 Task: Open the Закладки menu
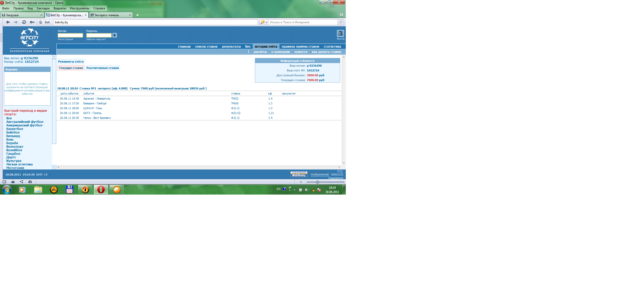pyautogui.click(x=43, y=8)
